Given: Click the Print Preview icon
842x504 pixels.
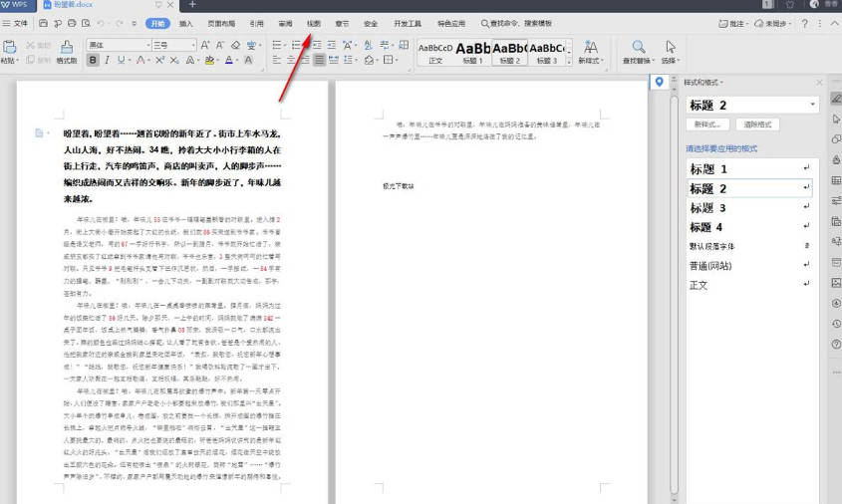Looking at the screenshot, I should (86, 23).
